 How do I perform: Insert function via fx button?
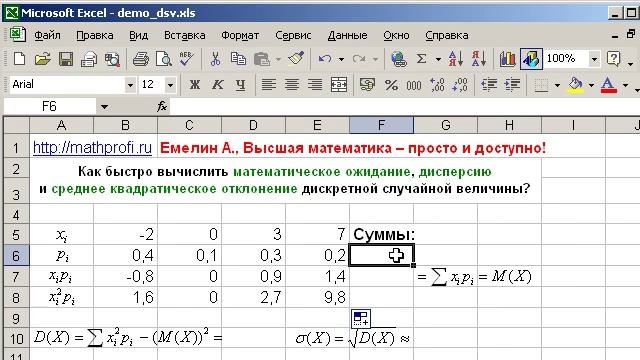pos(162,107)
